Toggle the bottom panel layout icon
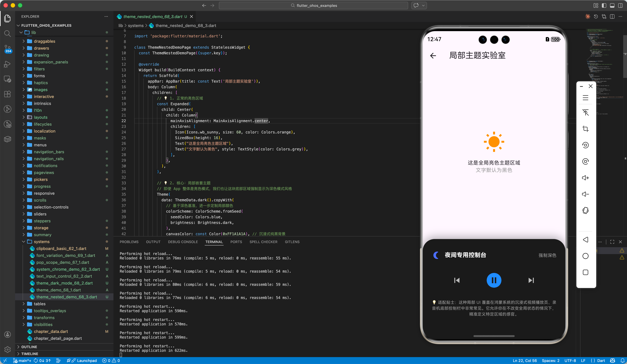 click(x=612, y=5)
